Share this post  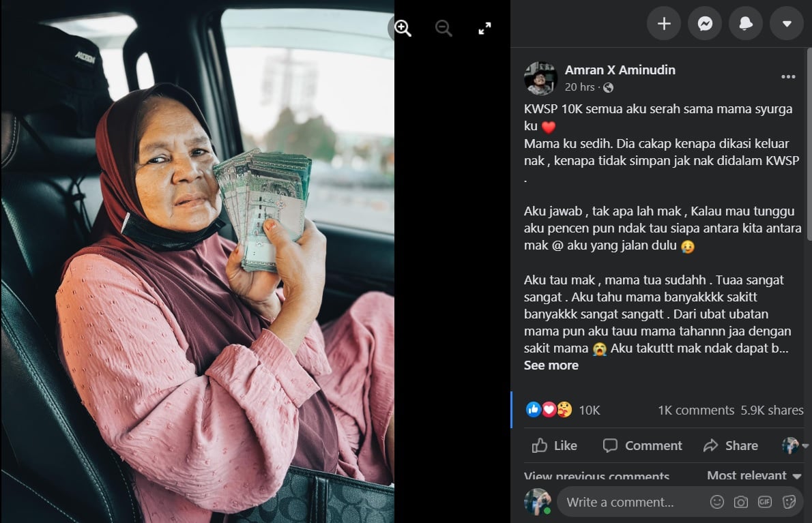pos(730,445)
